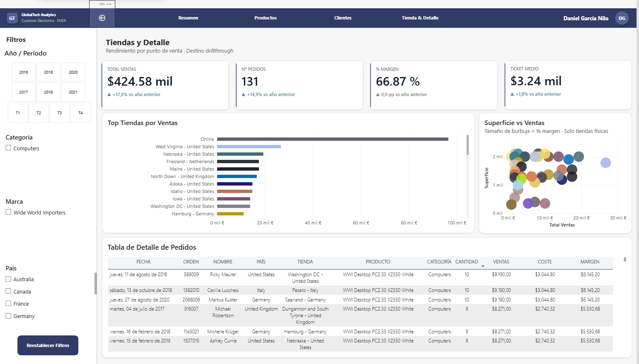This screenshot has width=639, height=364.
Task: Filter by year 2019
Action: pos(49,92)
